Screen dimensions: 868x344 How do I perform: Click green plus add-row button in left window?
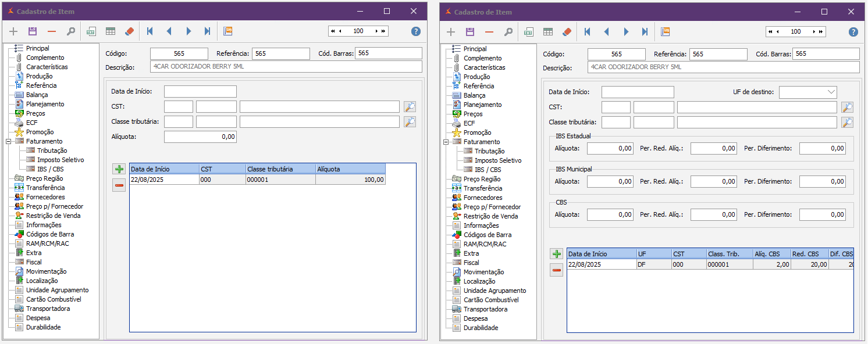[x=119, y=169]
